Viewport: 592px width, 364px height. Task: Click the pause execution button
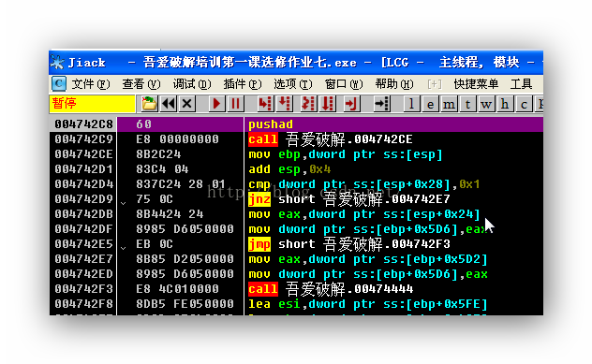(x=236, y=104)
